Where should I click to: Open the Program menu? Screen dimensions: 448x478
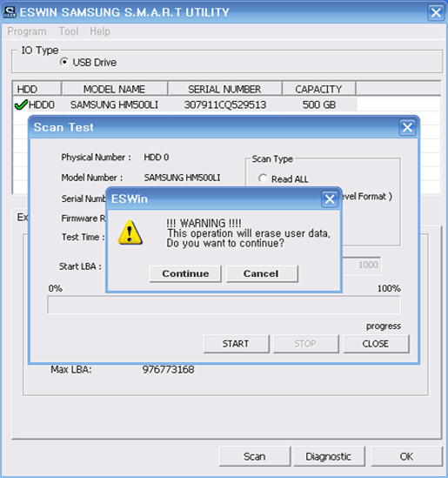(27, 31)
